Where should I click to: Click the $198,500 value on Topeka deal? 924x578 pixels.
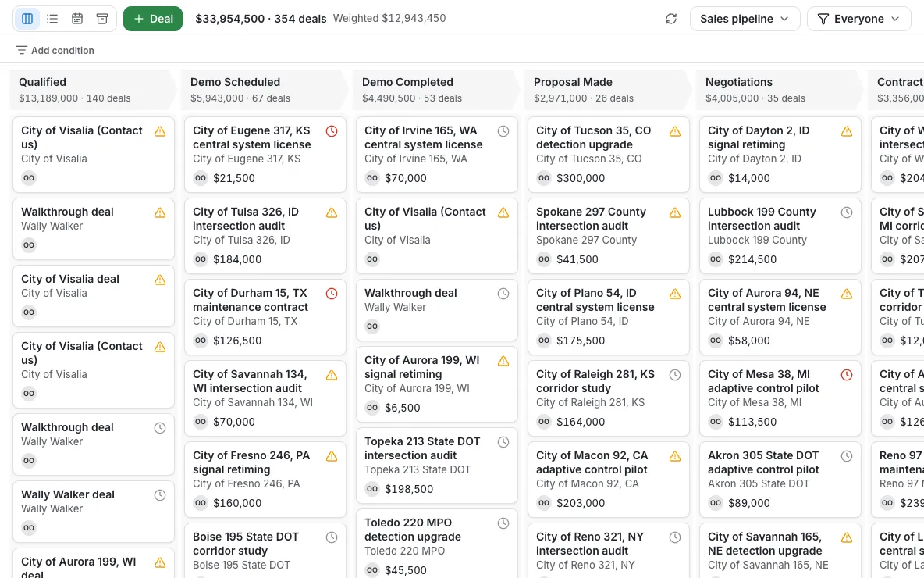(409, 490)
